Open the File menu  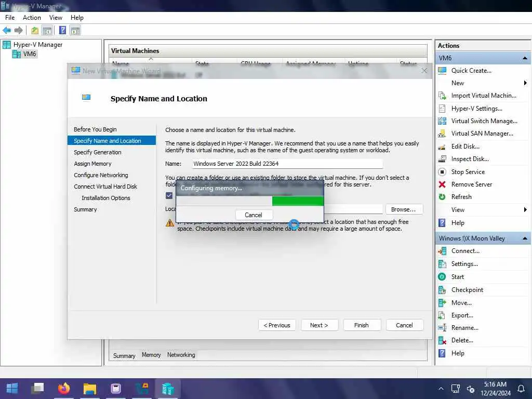[10, 18]
